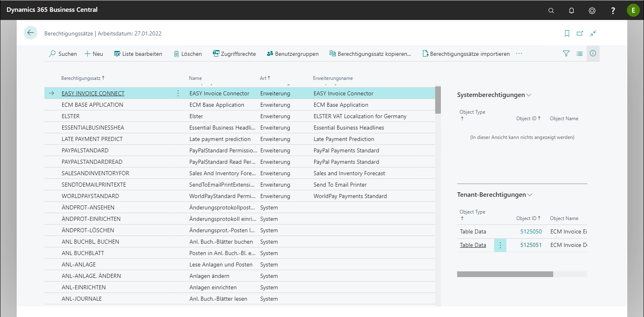Open Benutzergruppen
This screenshot has width=644, height=317.
tap(293, 54)
